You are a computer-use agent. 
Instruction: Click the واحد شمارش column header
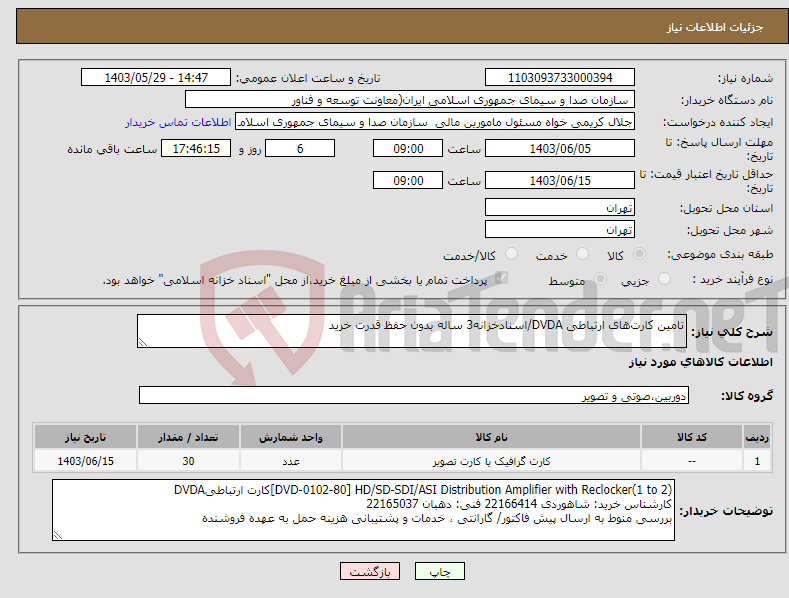(x=291, y=437)
